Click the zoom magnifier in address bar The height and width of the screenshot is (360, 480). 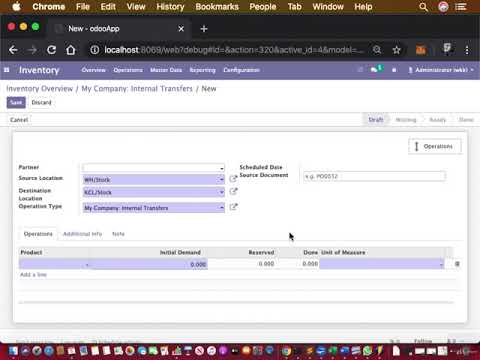(377, 50)
